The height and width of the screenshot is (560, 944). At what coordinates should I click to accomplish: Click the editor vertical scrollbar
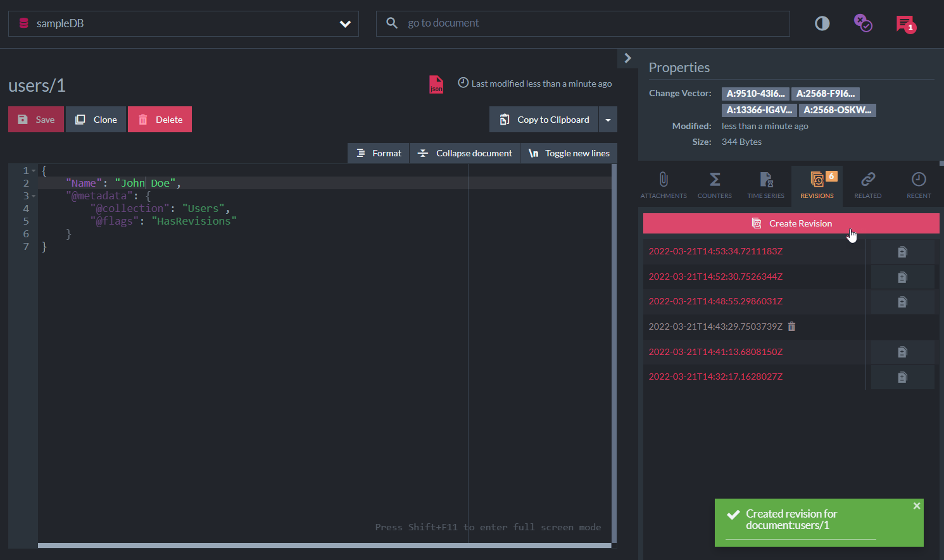point(614,354)
